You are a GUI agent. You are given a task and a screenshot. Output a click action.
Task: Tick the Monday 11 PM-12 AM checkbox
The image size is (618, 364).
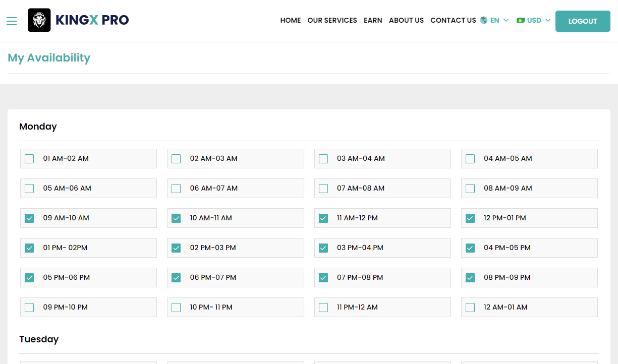coord(323,308)
